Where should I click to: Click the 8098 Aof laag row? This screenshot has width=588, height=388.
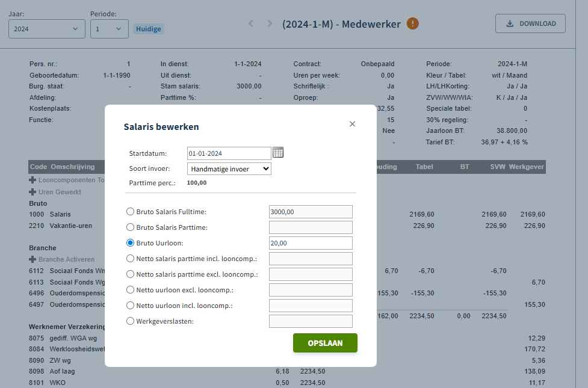(x=287, y=372)
